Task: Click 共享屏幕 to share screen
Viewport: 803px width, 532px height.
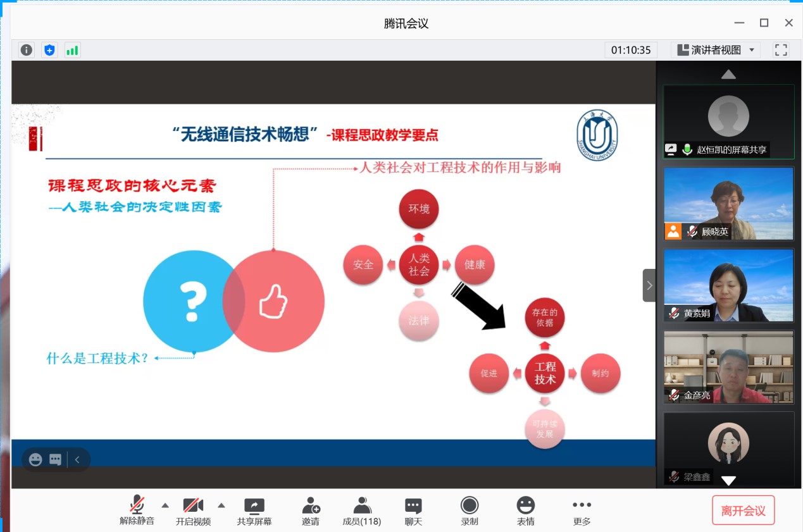Action: (x=254, y=511)
